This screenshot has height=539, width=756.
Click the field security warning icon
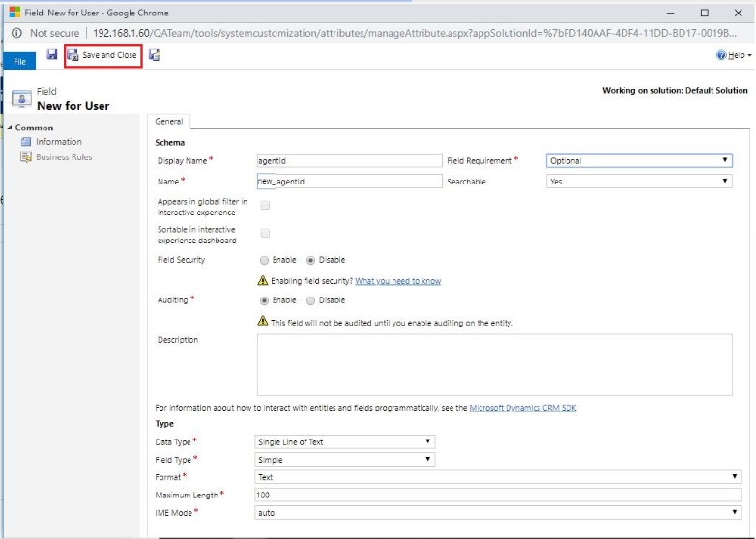[262, 281]
